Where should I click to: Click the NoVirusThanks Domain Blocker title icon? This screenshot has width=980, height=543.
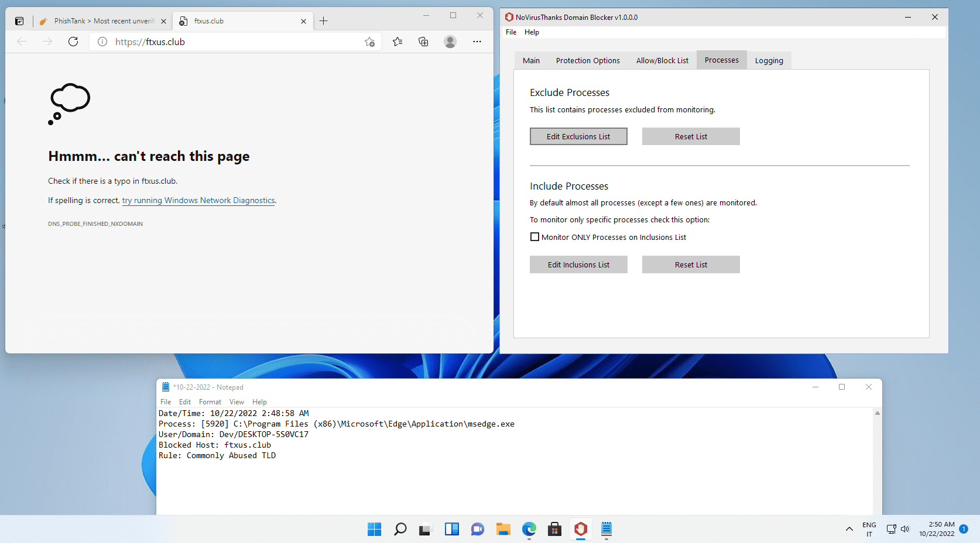click(x=509, y=17)
